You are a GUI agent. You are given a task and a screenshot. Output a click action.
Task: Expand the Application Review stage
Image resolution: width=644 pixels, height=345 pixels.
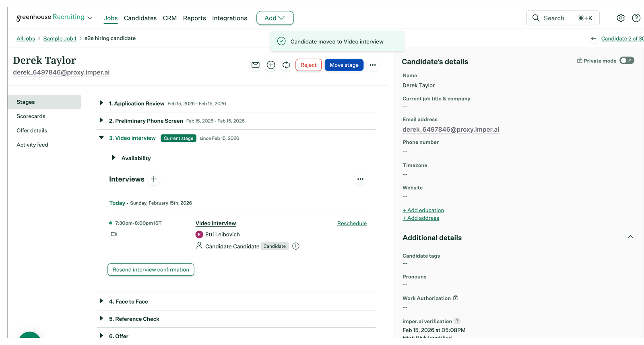click(101, 103)
